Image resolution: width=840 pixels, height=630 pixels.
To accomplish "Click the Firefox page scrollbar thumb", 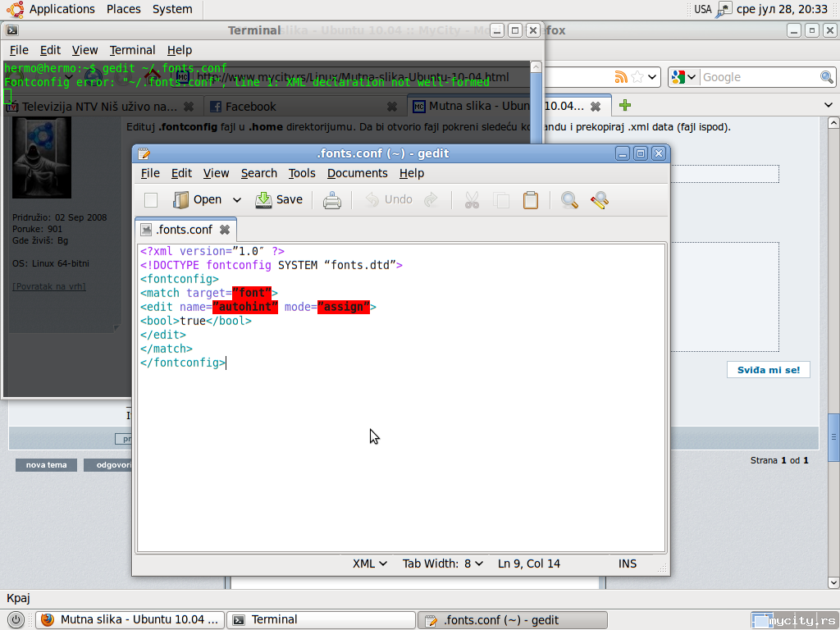I will [833, 436].
